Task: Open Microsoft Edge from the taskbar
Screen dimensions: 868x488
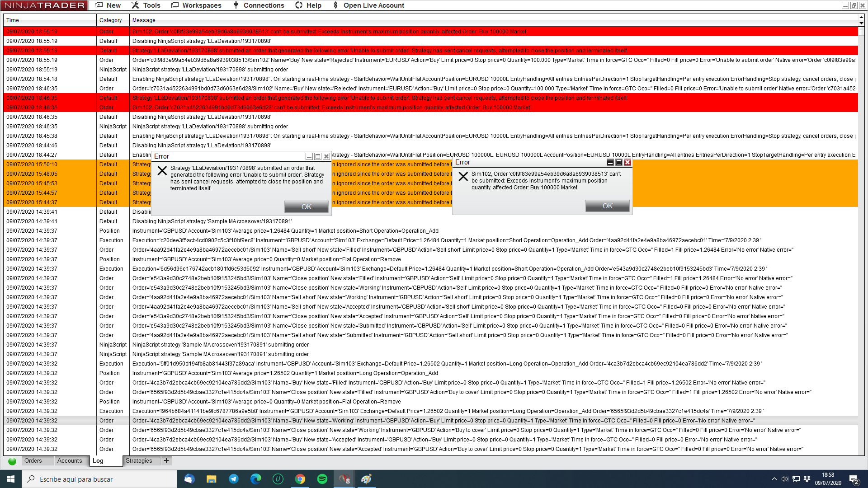Action: 256,479
